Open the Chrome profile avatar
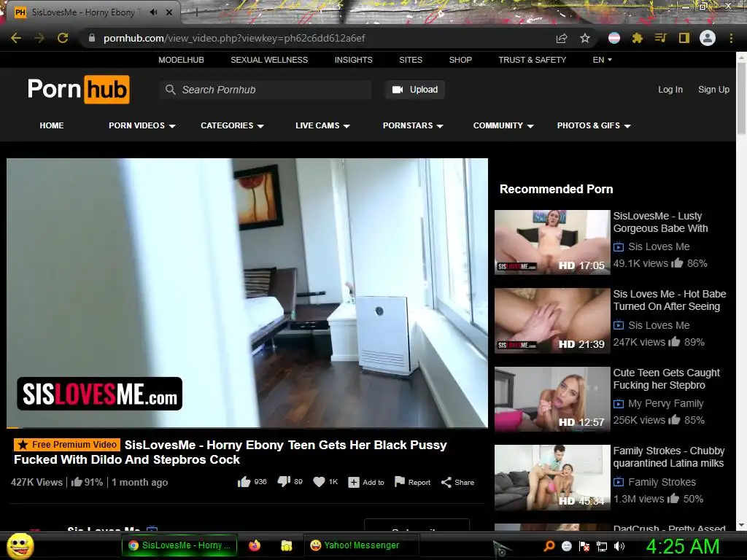 coord(708,38)
